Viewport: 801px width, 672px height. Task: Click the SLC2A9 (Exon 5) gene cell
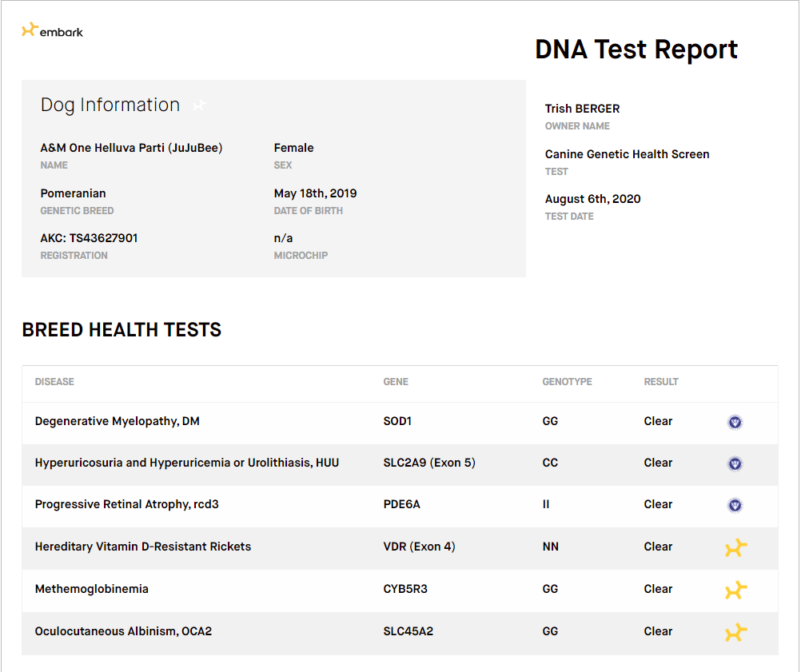coord(429,463)
